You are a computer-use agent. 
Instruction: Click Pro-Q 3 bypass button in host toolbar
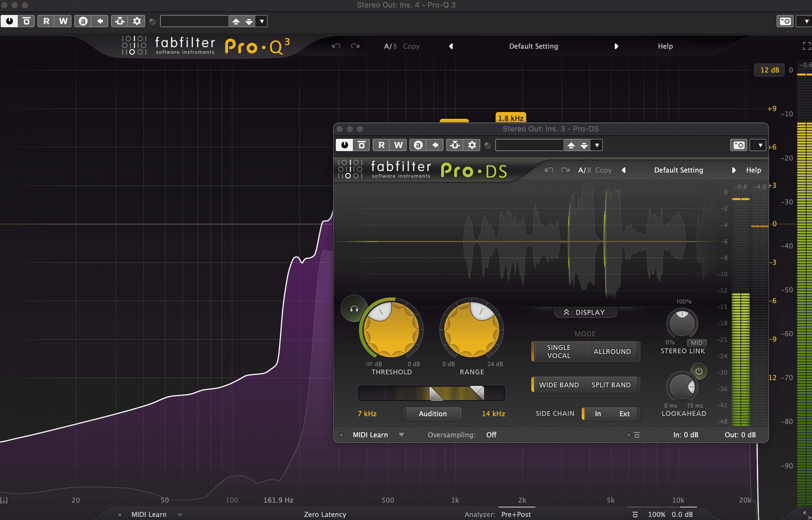pyautogui.click(x=26, y=21)
